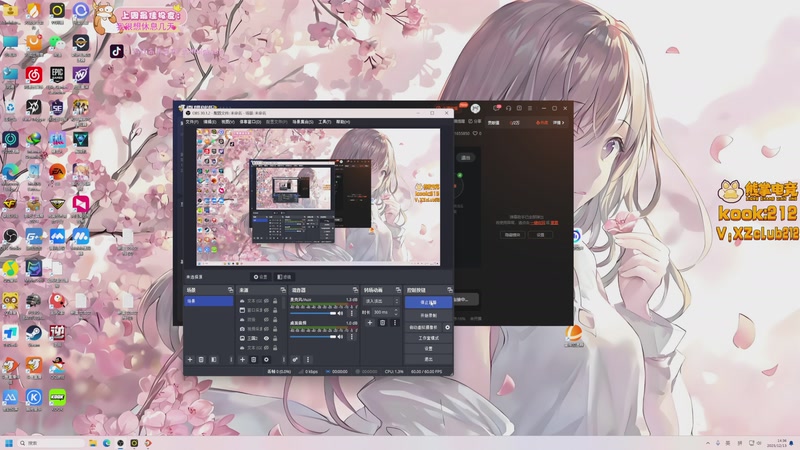Toggle lock on image 2 source
The width and height of the screenshot is (800, 450).
coord(275,338)
